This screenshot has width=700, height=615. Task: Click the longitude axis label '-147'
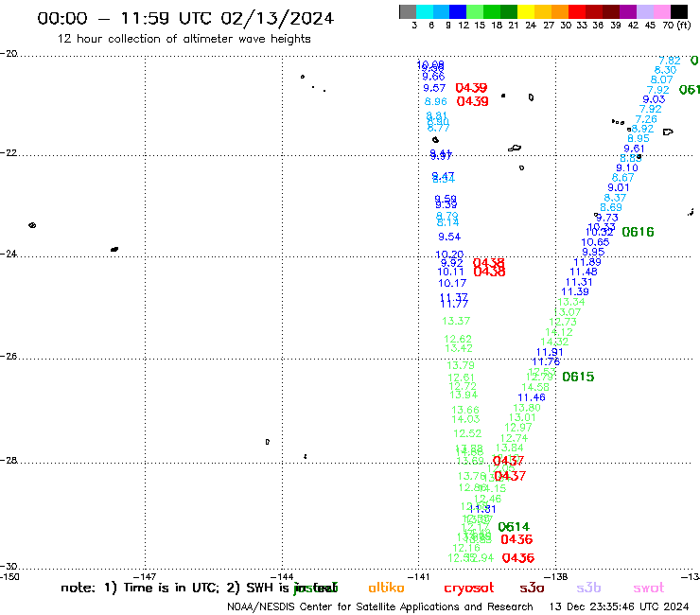coord(145,576)
